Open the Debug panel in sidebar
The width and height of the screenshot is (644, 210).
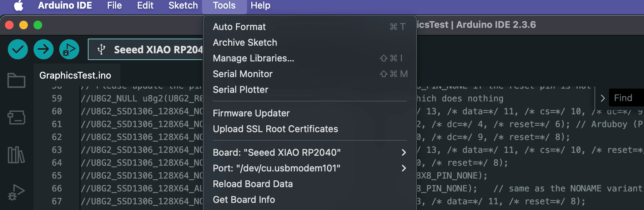click(16, 192)
